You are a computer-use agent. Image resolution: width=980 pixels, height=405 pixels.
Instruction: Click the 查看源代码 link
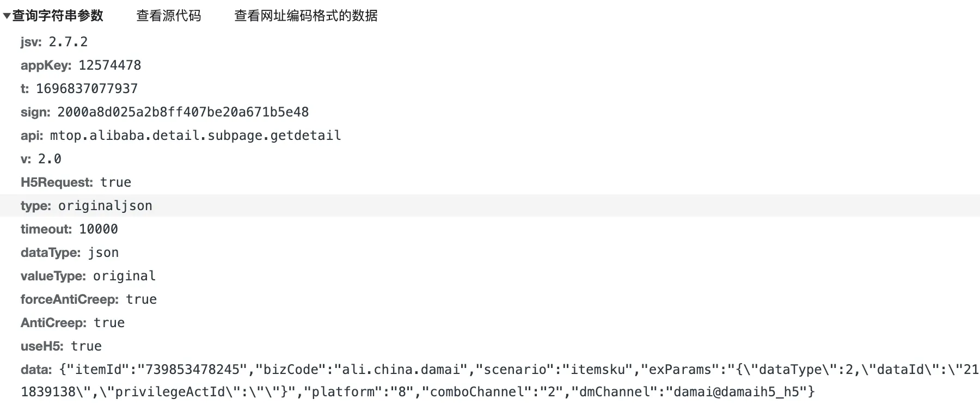click(168, 16)
